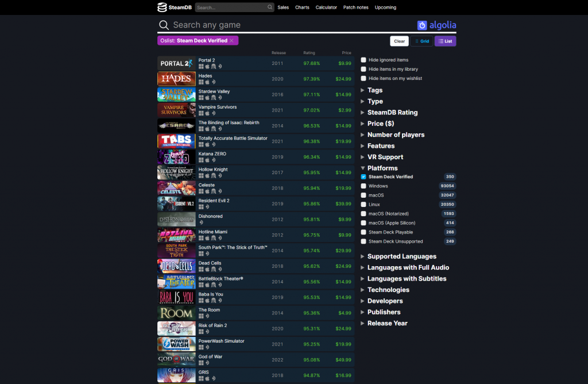Click apple icon under Totally Accurate Battle Simulator
The width and height of the screenshot is (588, 384).
pyautogui.click(x=207, y=144)
